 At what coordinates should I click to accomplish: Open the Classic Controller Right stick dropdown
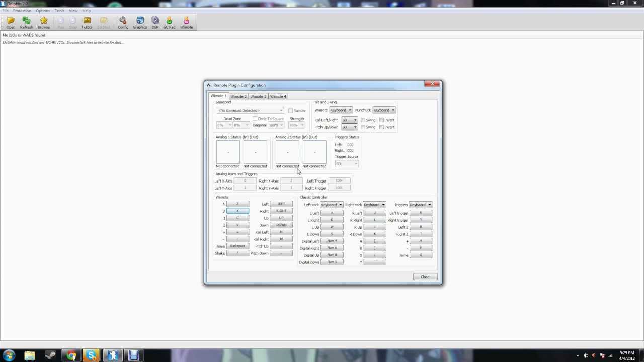pos(375,205)
